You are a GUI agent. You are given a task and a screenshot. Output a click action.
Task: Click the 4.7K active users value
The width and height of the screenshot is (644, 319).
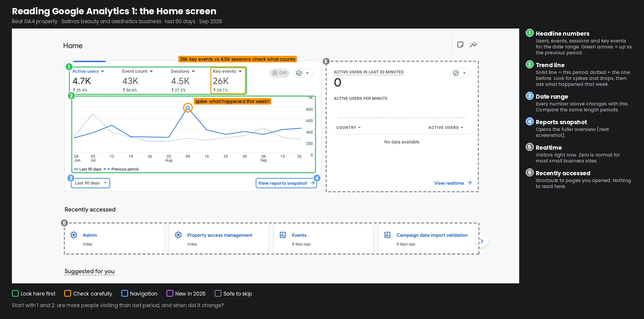coord(82,81)
